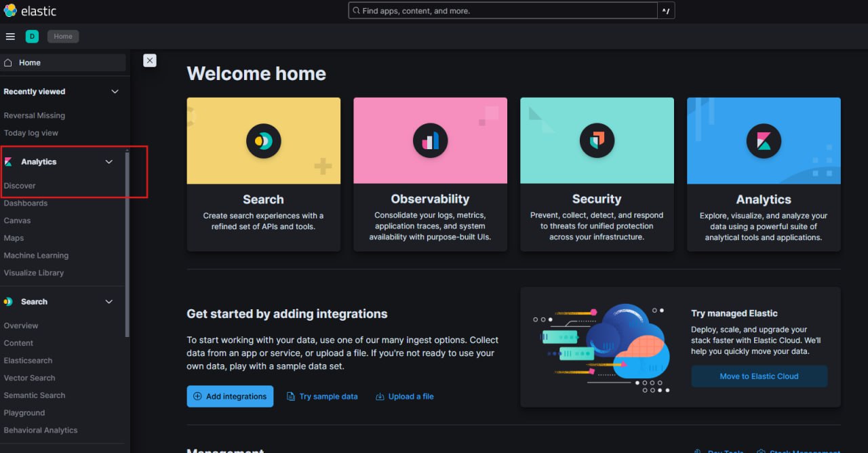Open Behavioral Analytics in the sidebar
The width and height of the screenshot is (868, 453).
click(x=41, y=430)
